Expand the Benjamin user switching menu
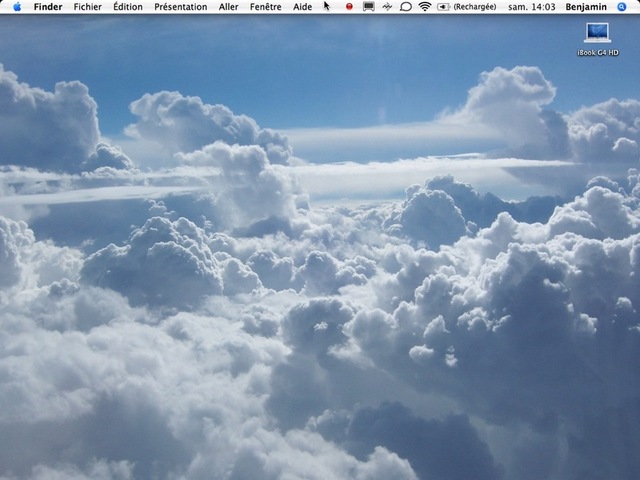Image resolution: width=640 pixels, height=480 pixels. [x=585, y=7]
